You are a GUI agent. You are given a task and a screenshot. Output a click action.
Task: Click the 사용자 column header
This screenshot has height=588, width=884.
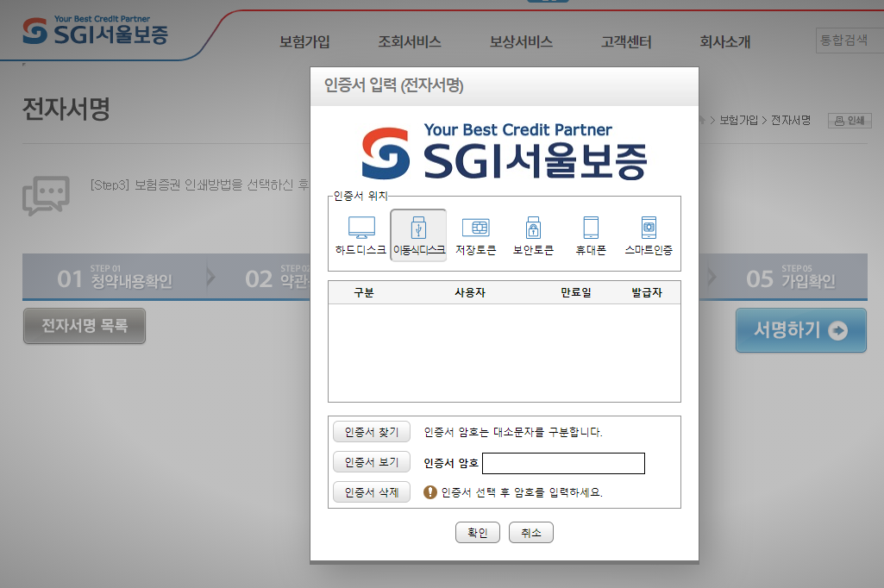pos(470,292)
